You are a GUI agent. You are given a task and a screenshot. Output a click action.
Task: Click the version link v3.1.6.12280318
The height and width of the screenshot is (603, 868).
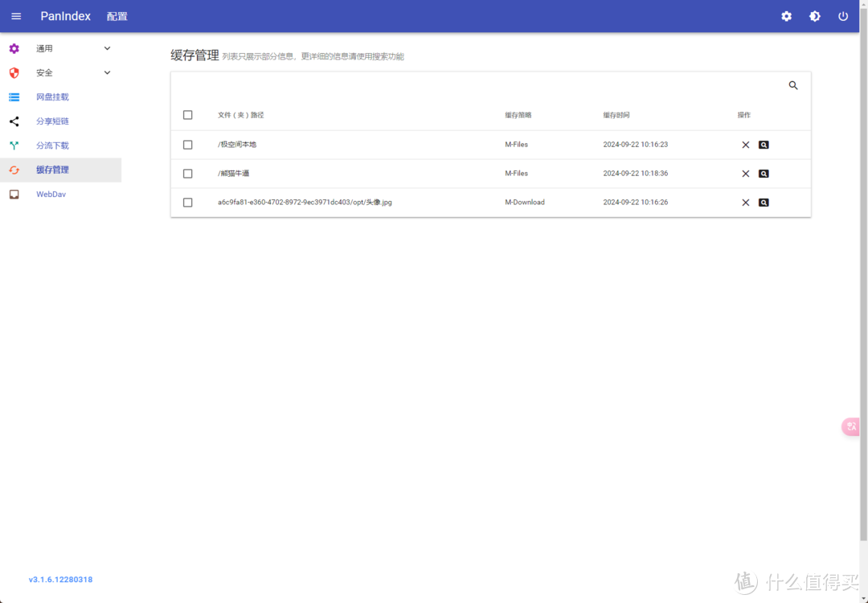60,580
